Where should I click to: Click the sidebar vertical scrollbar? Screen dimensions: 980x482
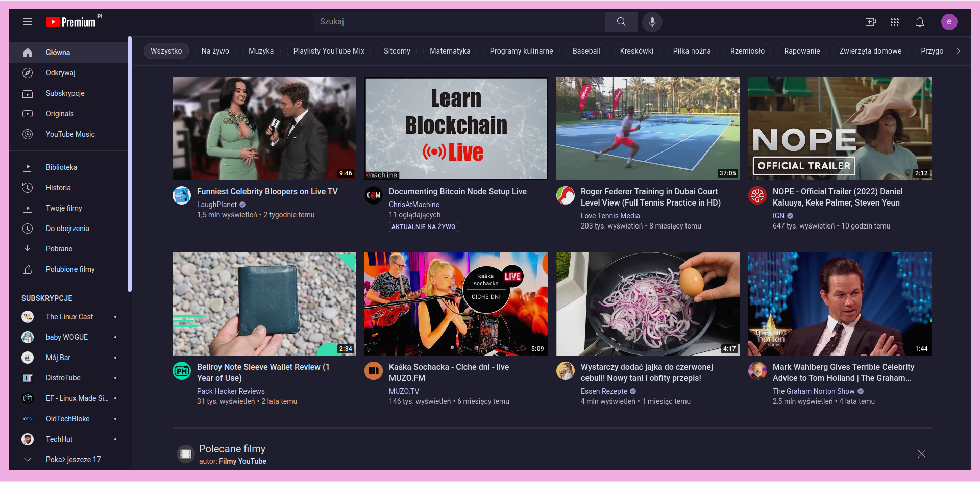[130, 163]
